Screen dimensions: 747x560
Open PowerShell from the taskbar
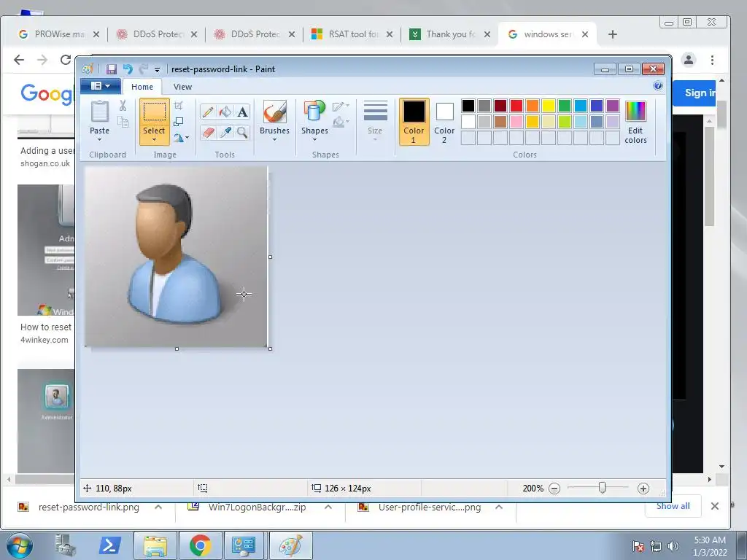coord(109,545)
